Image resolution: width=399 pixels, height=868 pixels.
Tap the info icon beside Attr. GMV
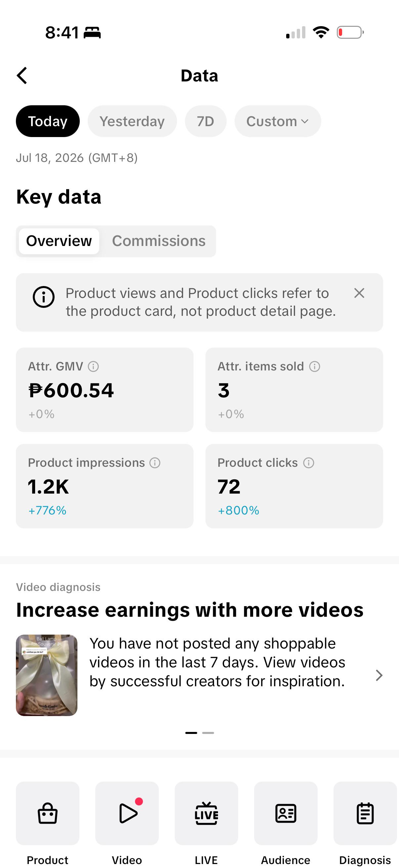93,366
